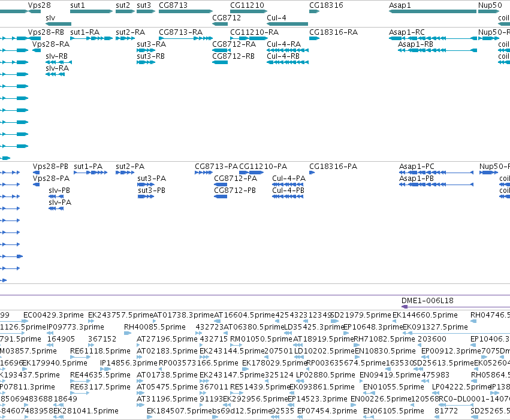The width and height of the screenshot is (510, 420).
Task: Select transcript CG8713-RA
Action: pyautogui.click(x=180, y=32)
